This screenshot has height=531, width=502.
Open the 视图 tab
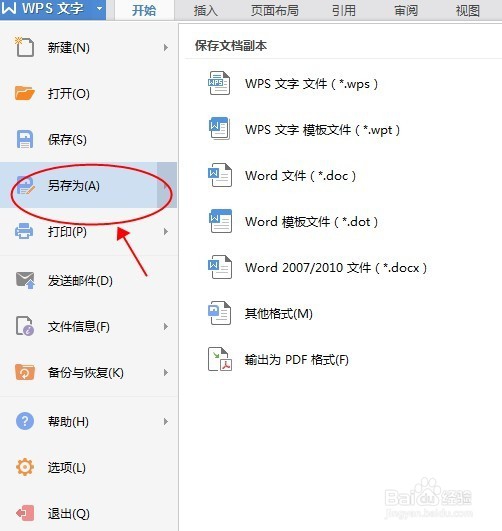(x=467, y=10)
